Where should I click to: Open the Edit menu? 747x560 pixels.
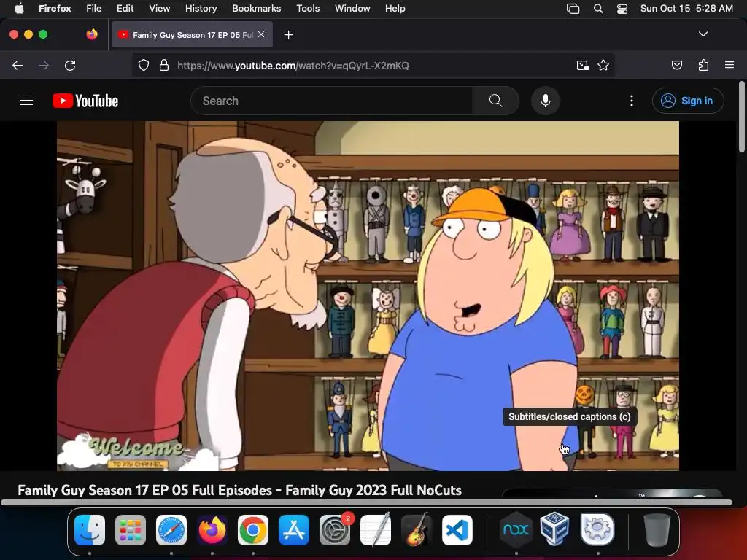click(x=125, y=8)
